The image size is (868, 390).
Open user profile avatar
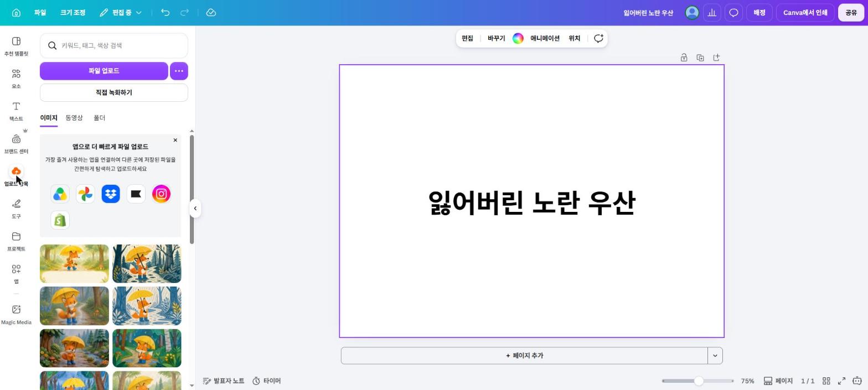click(692, 13)
